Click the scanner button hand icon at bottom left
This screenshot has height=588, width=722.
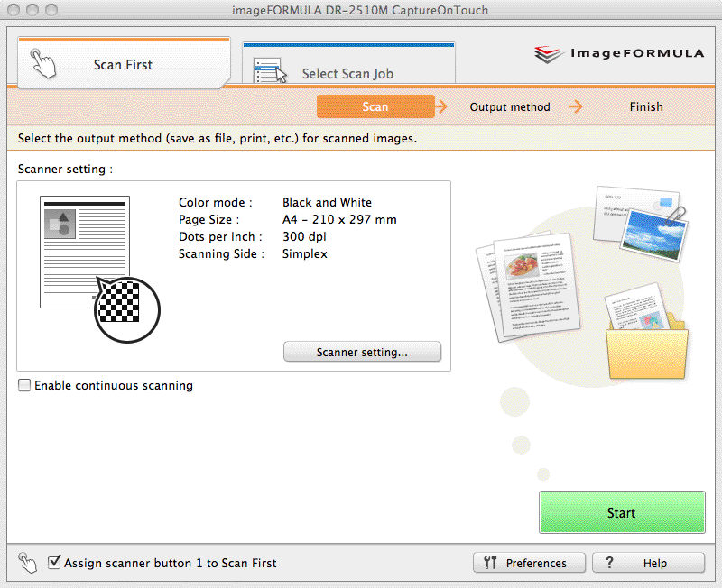coord(27,563)
